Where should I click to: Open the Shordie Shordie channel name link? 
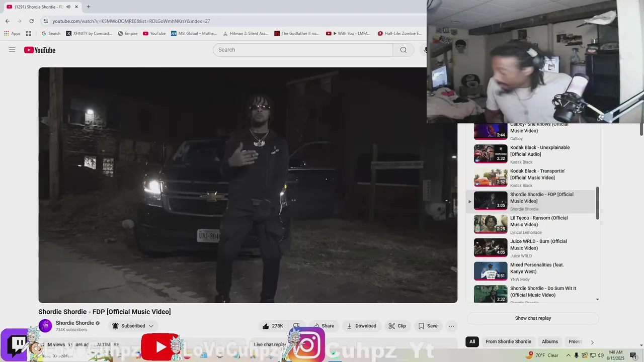click(x=75, y=323)
